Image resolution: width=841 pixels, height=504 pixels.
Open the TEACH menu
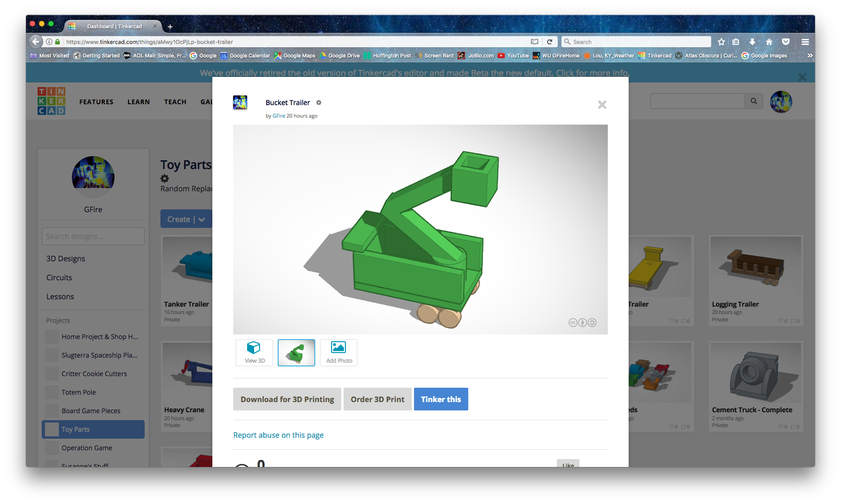pos(175,102)
